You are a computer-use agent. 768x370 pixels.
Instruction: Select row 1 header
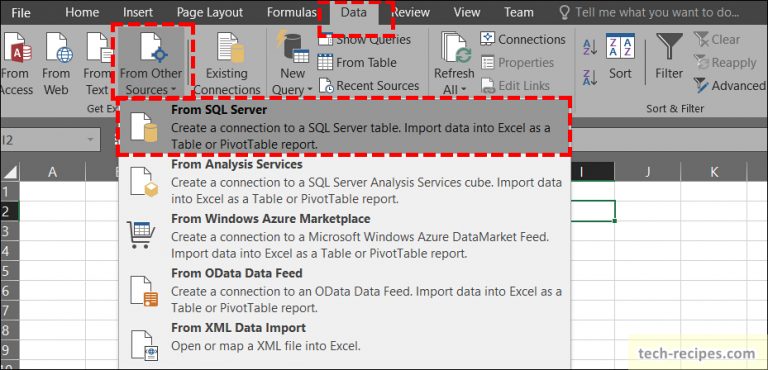click(x=9, y=191)
